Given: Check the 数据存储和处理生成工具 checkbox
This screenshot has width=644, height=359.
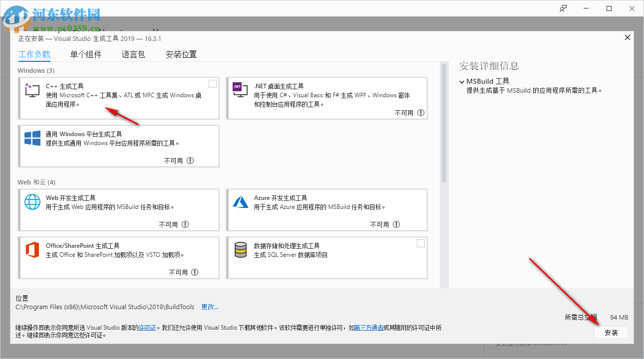Looking at the screenshot, I should [421, 243].
